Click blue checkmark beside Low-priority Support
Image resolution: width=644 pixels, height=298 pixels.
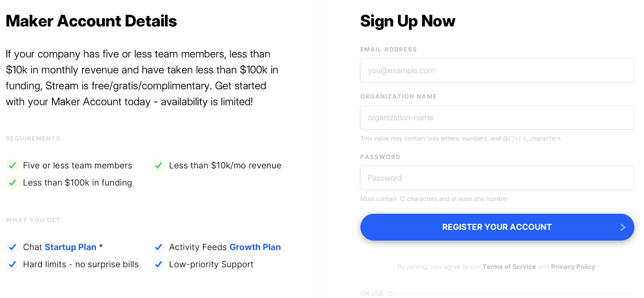159,264
